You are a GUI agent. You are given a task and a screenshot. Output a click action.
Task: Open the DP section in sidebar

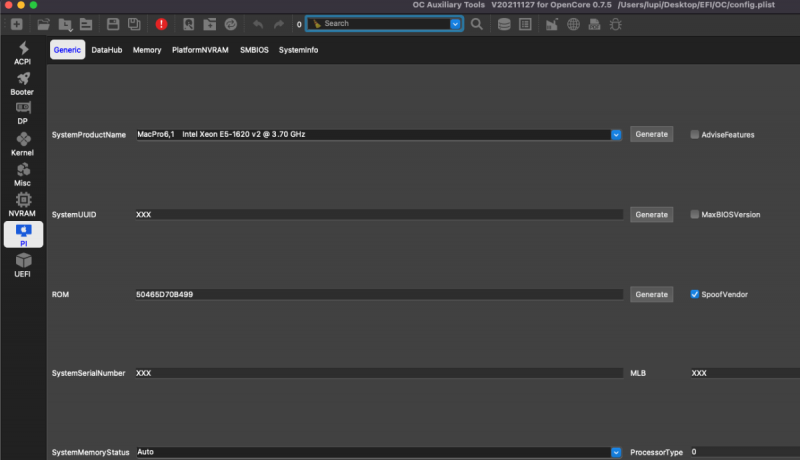click(x=22, y=114)
